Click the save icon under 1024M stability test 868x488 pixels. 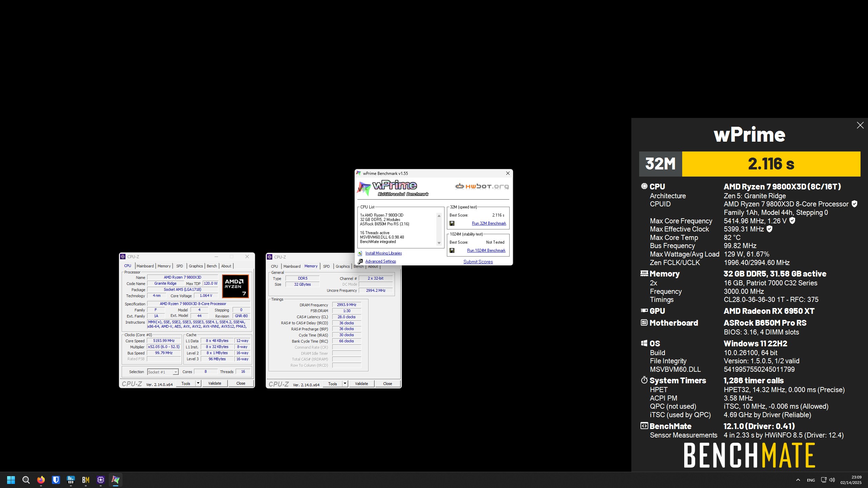click(x=452, y=251)
